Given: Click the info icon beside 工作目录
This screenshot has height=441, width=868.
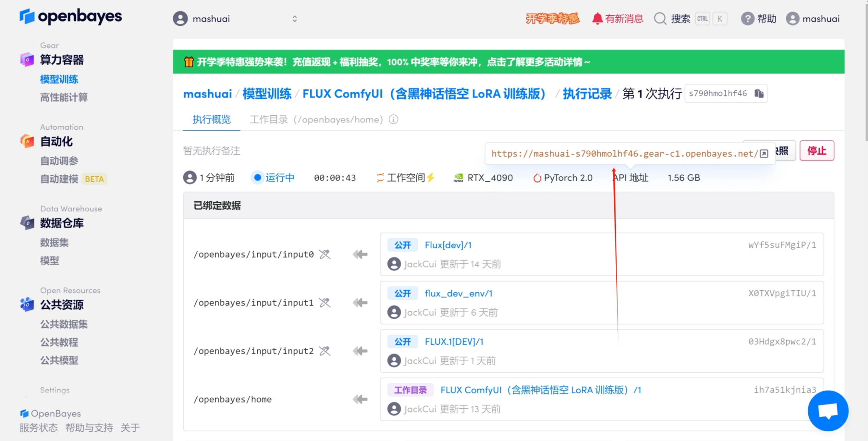Looking at the screenshot, I should [x=394, y=119].
